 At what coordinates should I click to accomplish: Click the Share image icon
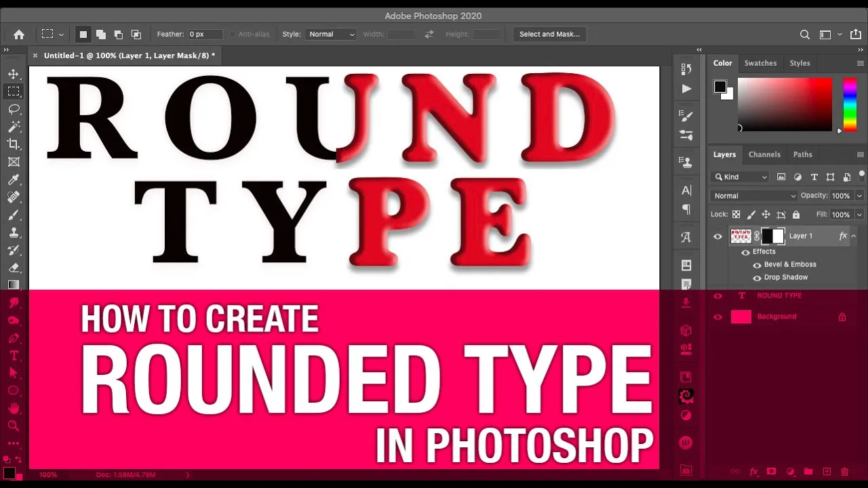[x=856, y=34]
